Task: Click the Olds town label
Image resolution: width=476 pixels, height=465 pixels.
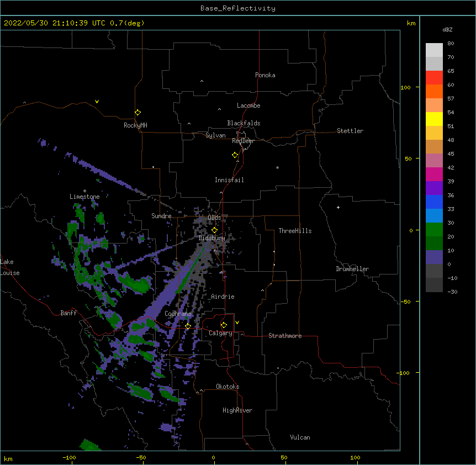Action: [x=214, y=218]
